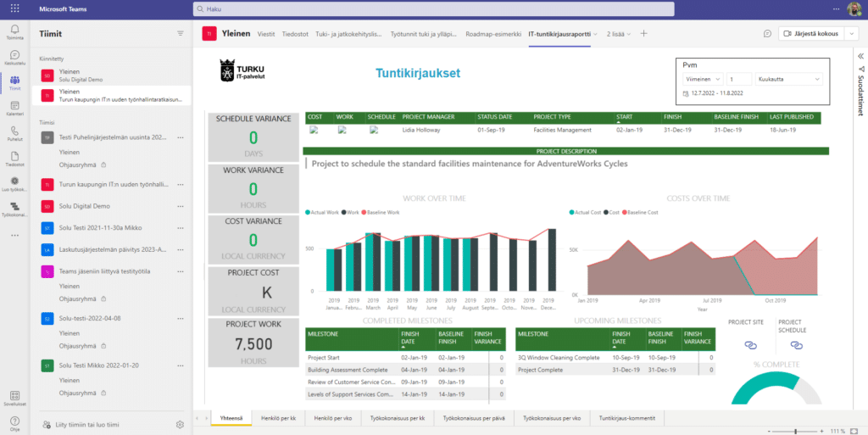Click the teams list filter icon
The image size is (868, 435).
pyautogui.click(x=180, y=34)
